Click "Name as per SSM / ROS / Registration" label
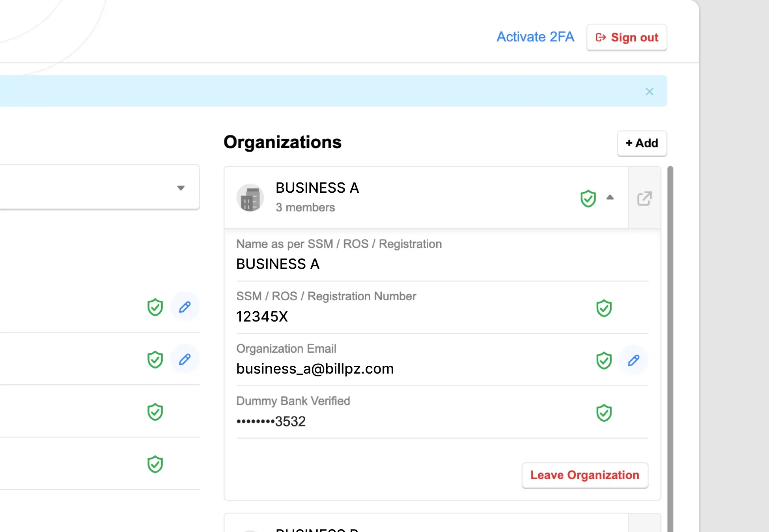This screenshot has width=769, height=532. click(x=339, y=244)
